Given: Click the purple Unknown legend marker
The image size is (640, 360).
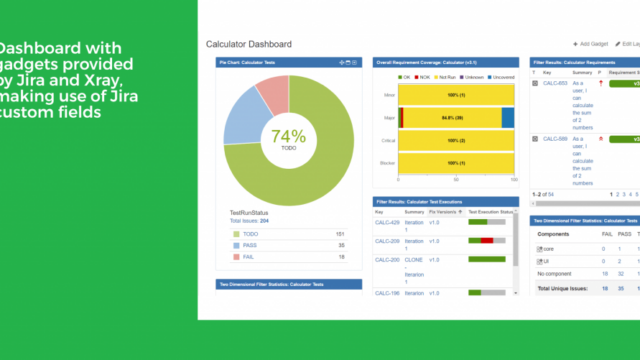Looking at the screenshot, I should point(462,77).
